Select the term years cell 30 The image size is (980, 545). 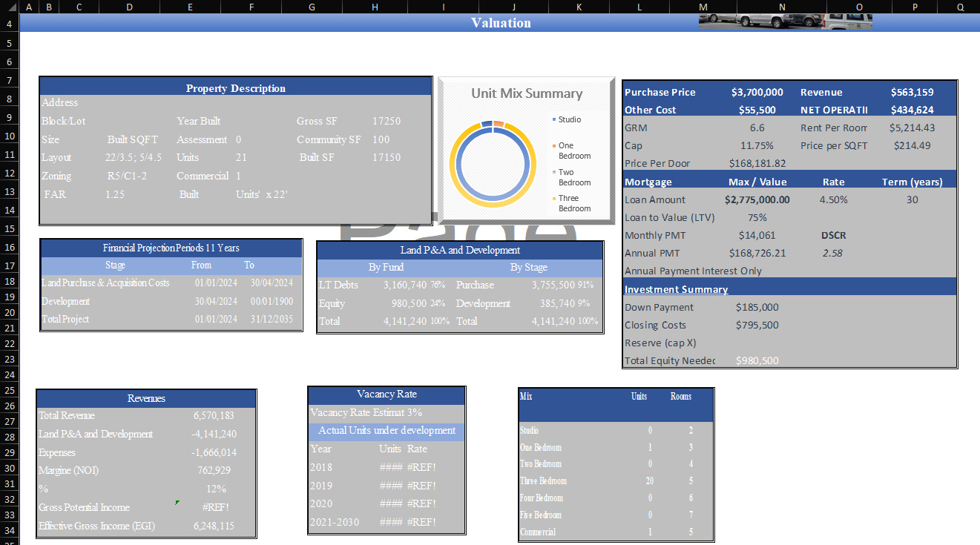pyautogui.click(x=912, y=199)
